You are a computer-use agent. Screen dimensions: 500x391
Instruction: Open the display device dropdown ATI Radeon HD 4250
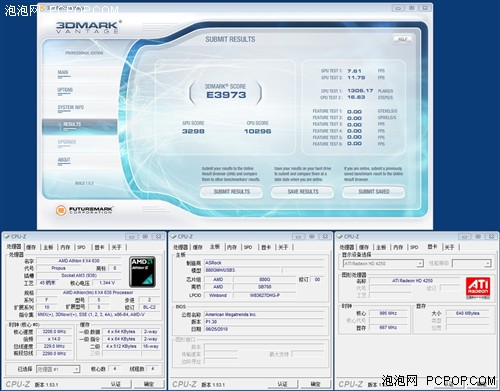(x=383, y=263)
